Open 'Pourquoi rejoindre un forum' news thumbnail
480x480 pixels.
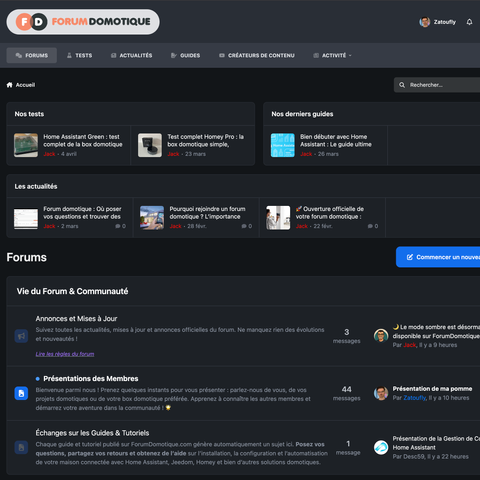tap(152, 218)
